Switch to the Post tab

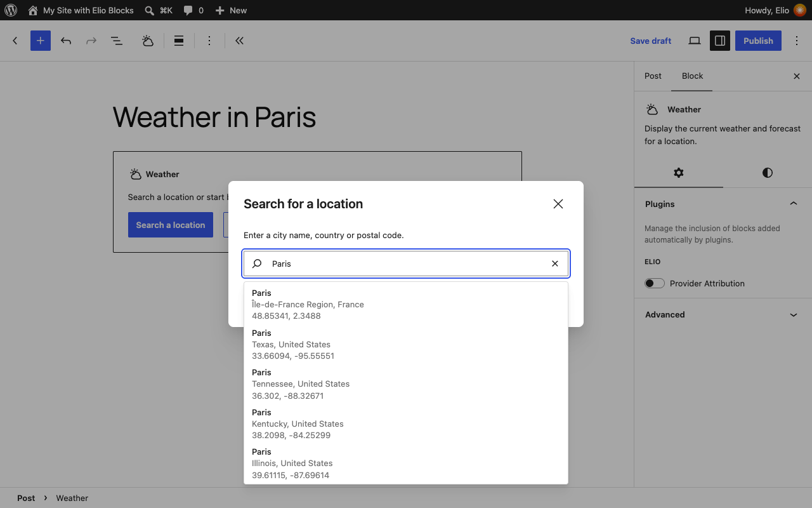pyautogui.click(x=653, y=76)
